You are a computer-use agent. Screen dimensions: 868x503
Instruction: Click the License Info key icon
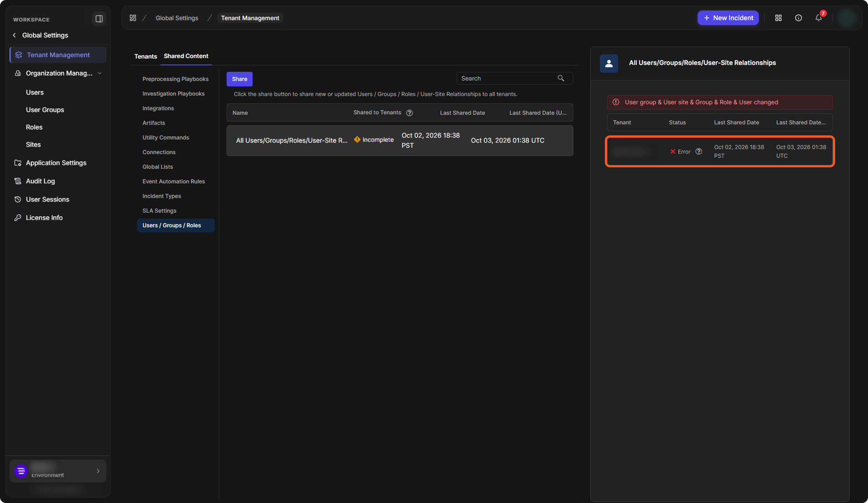tap(18, 218)
